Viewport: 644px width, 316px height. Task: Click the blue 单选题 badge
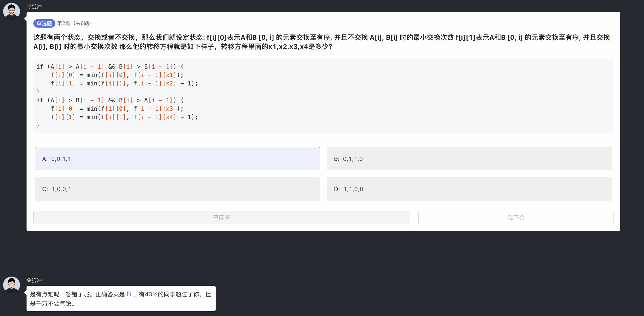[44, 23]
